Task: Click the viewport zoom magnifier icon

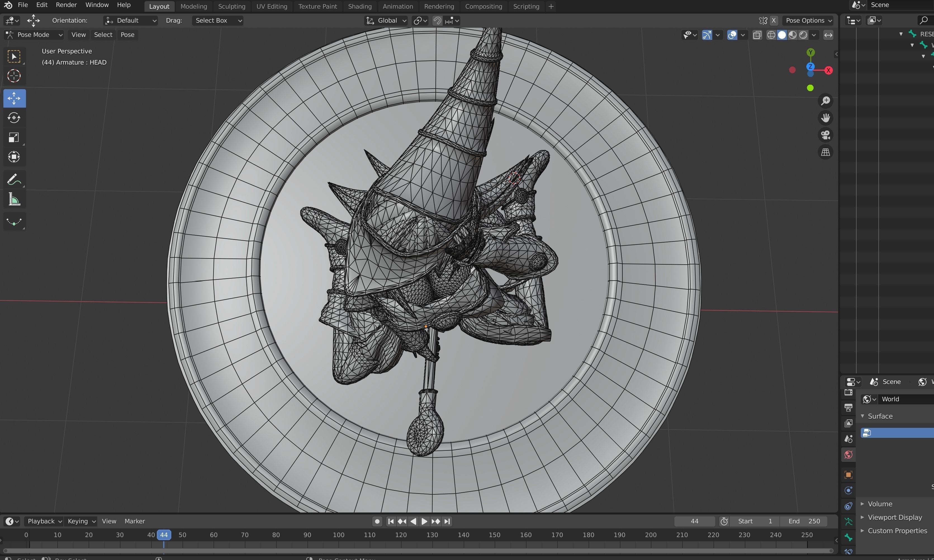Action: point(826,101)
